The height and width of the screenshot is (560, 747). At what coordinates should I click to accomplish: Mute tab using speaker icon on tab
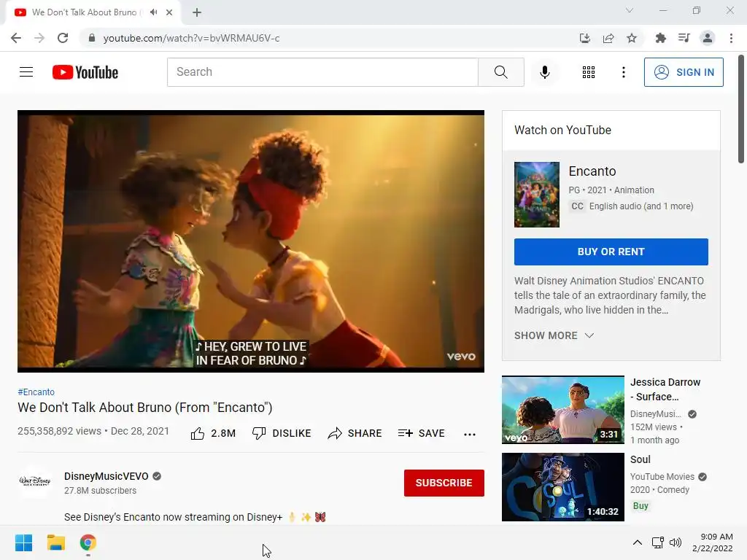153,12
